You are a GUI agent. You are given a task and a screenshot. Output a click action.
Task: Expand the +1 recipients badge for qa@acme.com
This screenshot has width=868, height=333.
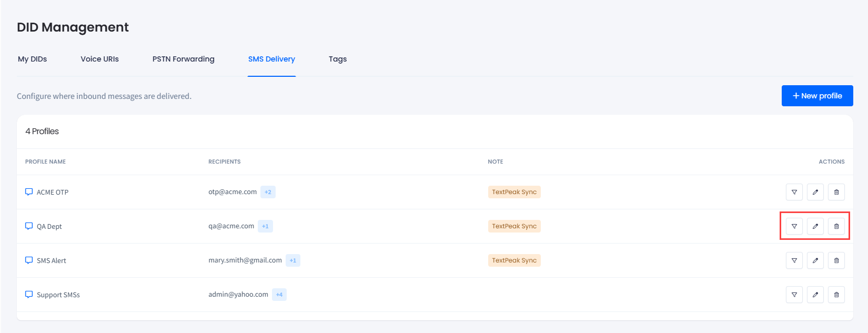point(265,226)
